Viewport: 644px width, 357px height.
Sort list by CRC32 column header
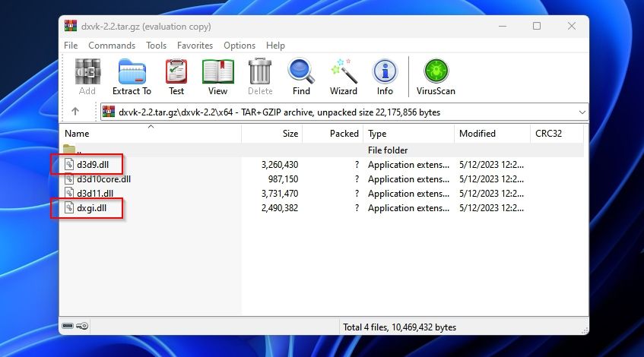point(557,134)
